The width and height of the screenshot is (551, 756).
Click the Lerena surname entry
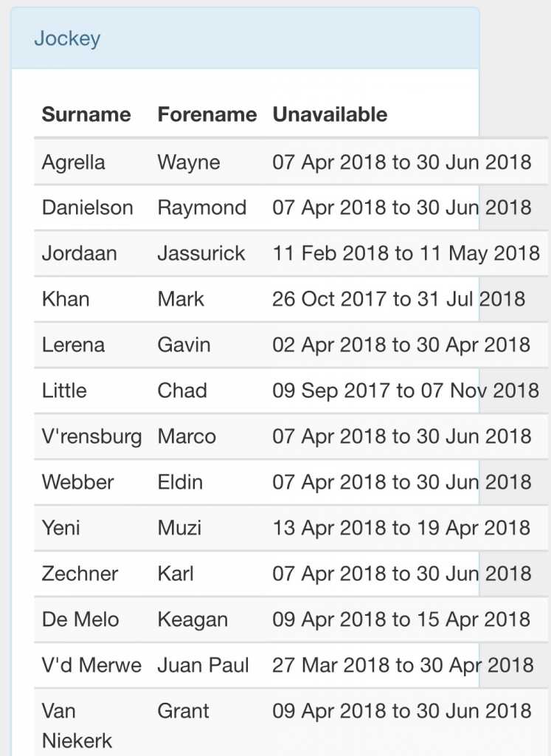(x=74, y=345)
